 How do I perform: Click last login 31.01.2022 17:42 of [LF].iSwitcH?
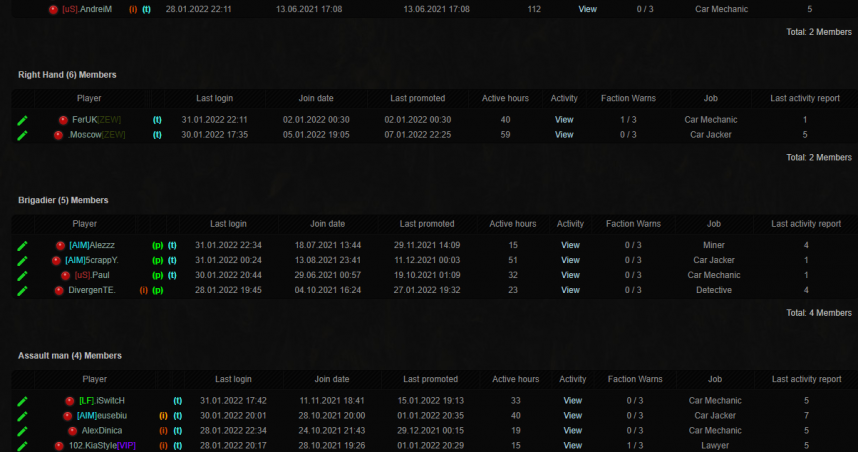pos(233,401)
